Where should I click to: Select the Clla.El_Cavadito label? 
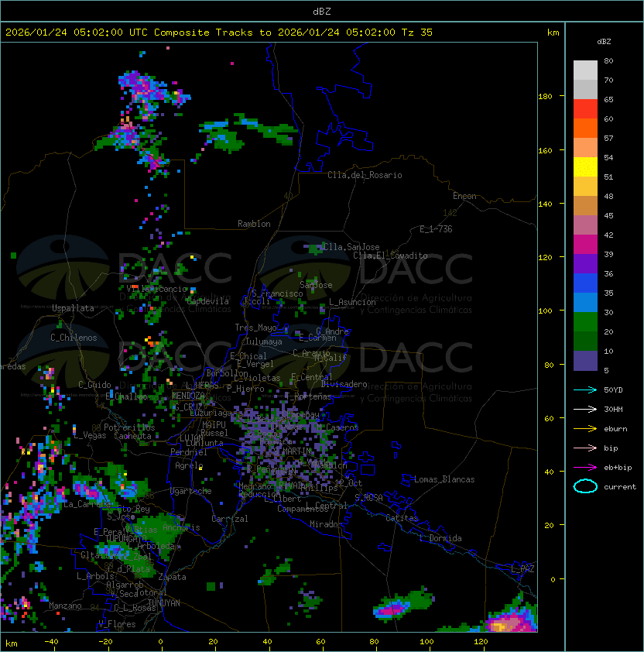[x=390, y=256]
